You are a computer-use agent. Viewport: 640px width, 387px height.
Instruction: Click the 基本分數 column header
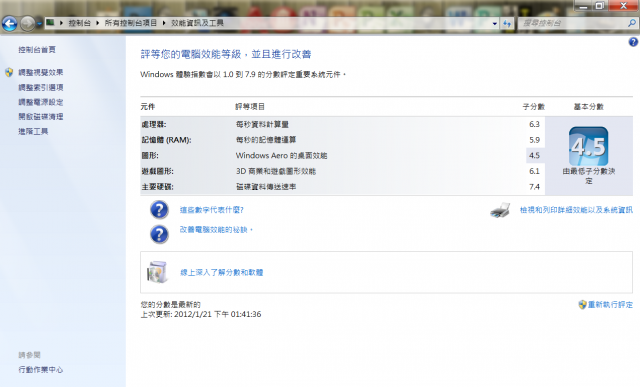(x=589, y=107)
